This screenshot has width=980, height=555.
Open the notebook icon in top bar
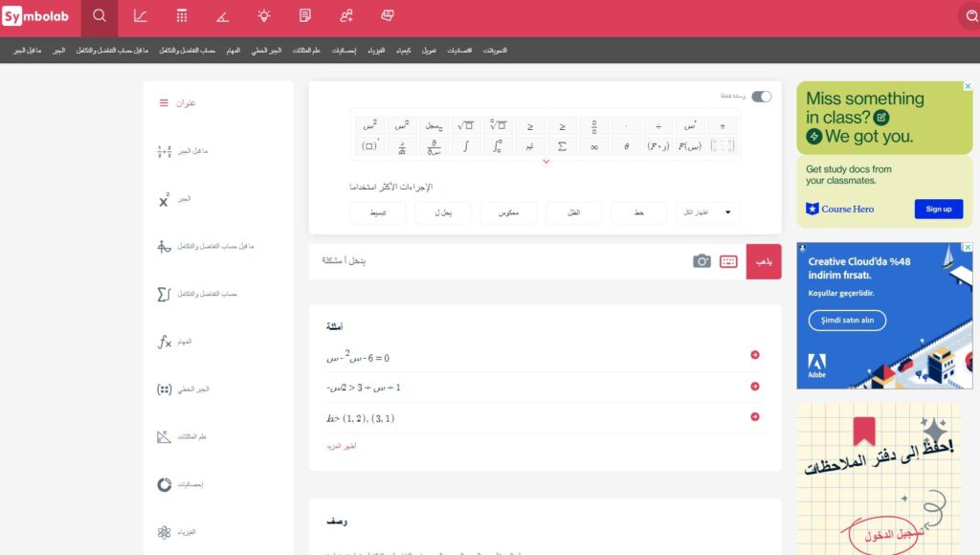pos(305,16)
